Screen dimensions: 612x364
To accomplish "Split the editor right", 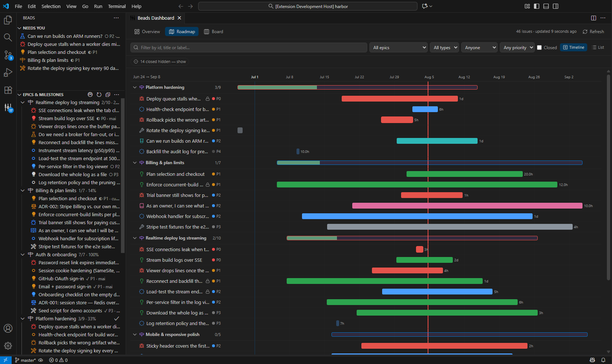I will tap(593, 18).
